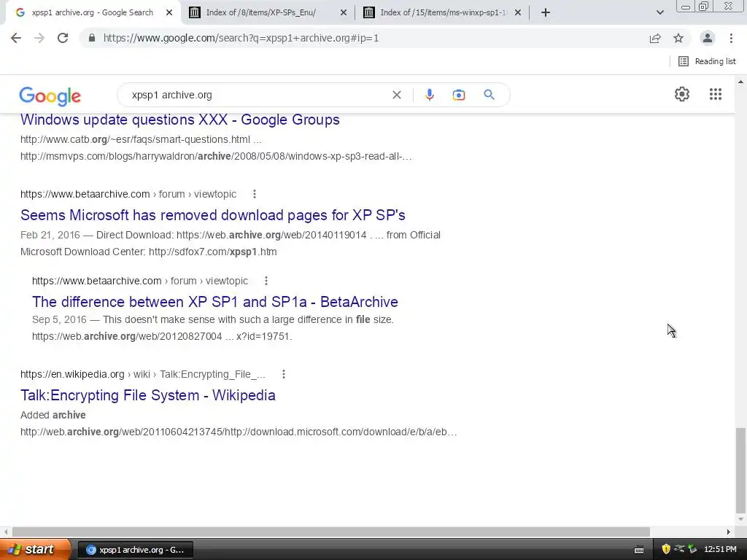The image size is (747, 560).
Task: Click the Google logo
Action: tap(50, 96)
